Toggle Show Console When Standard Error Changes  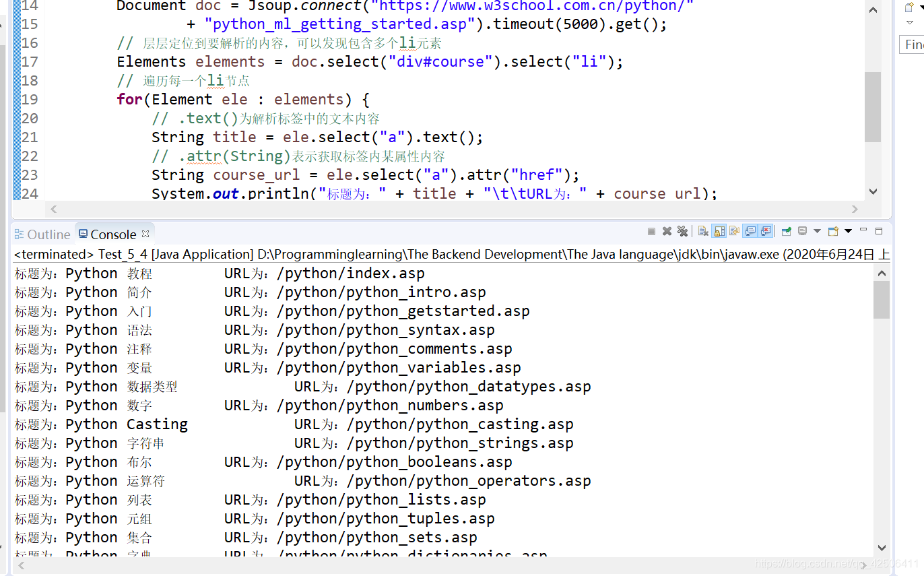pyautogui.click(x=766, y=231)
